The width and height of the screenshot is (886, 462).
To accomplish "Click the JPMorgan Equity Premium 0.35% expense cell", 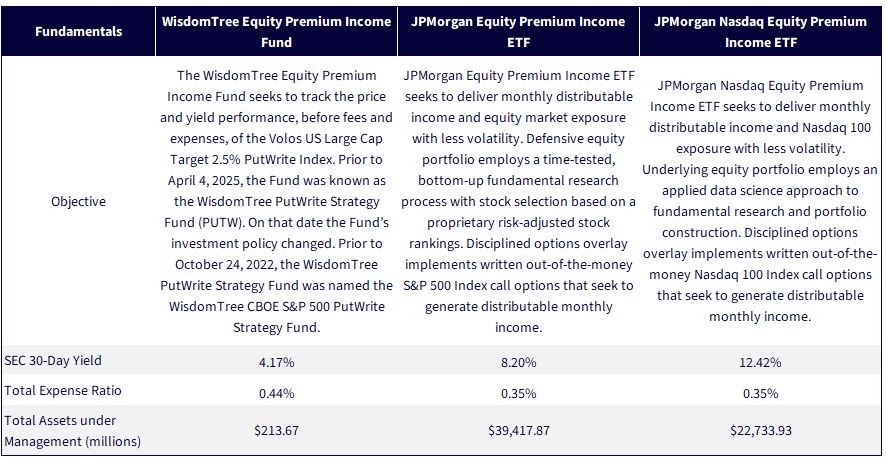I will pyautogui.click(x=518, y=393).
